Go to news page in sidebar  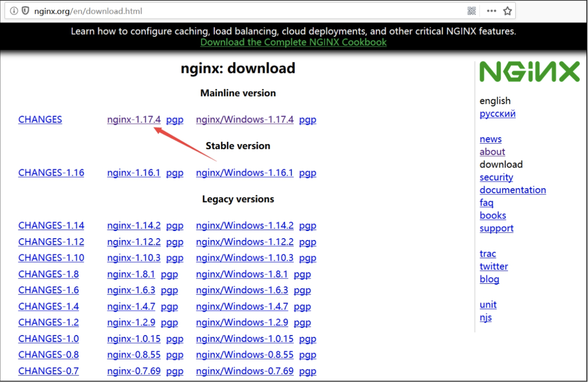tap(490, 139)
